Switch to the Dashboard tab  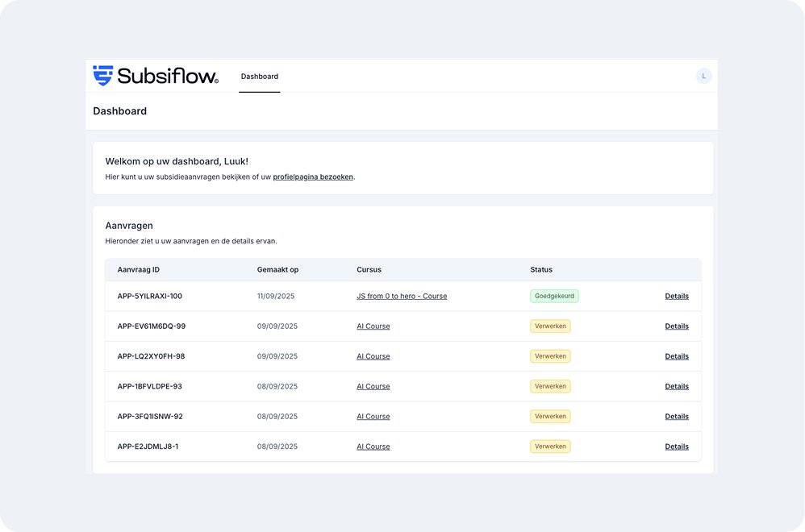[x=259, y=77]
